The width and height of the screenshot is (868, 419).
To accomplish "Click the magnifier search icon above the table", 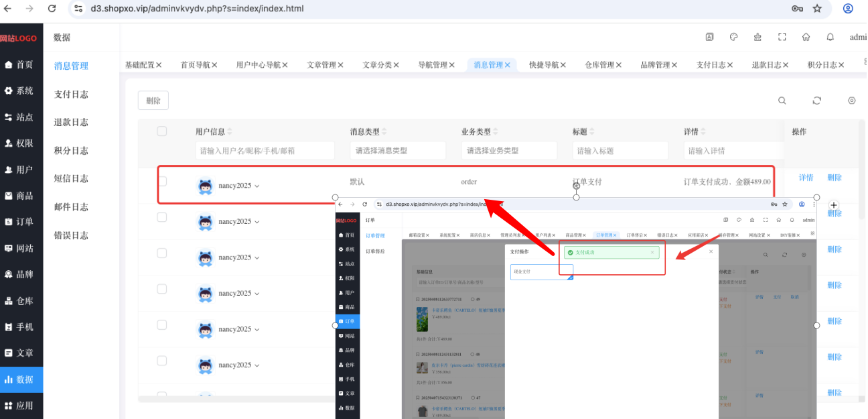I will pyautogui.click(x=782, y=101).
